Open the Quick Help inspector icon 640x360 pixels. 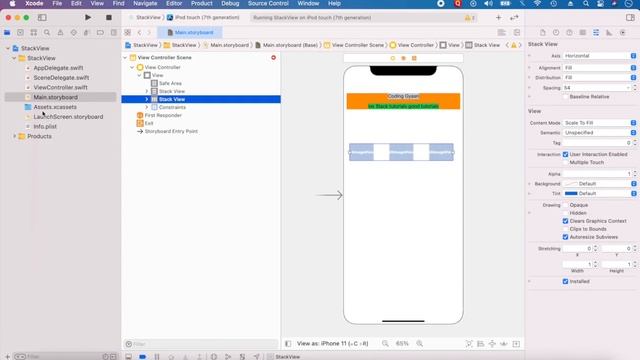tap(569, 33)
